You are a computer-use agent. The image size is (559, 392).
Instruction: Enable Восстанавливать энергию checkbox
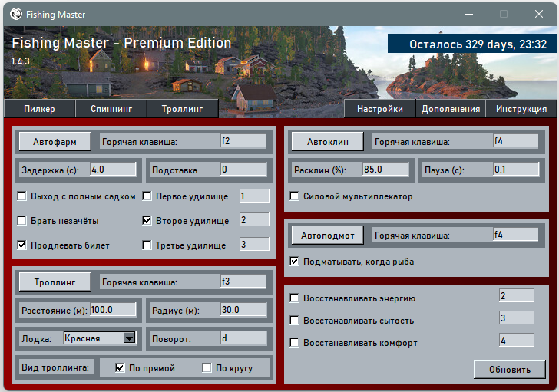point(295,298)
